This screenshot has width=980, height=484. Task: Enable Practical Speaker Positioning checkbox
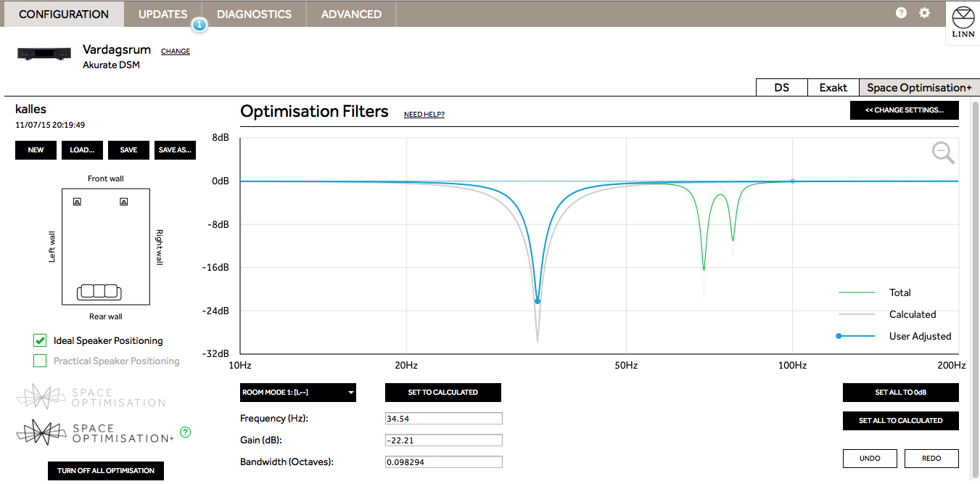click(40, 361)
